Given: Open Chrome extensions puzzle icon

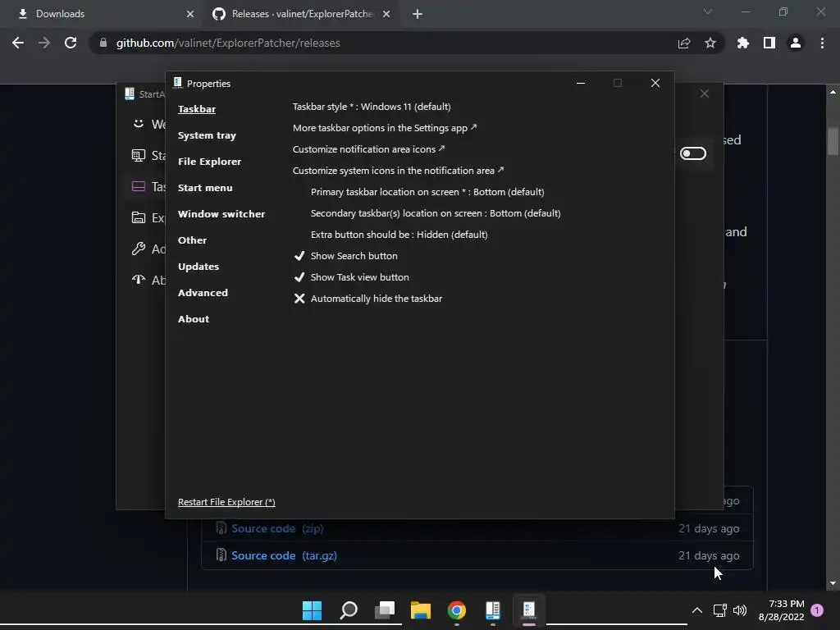Looking at the screenshot, I should [x=743, y=43].
